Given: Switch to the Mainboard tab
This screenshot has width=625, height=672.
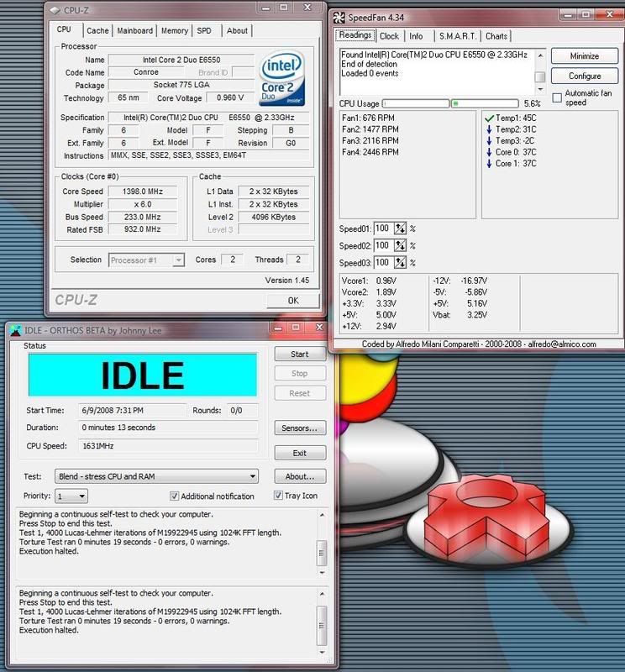Looking at the screenshot, I should point(135,30).
